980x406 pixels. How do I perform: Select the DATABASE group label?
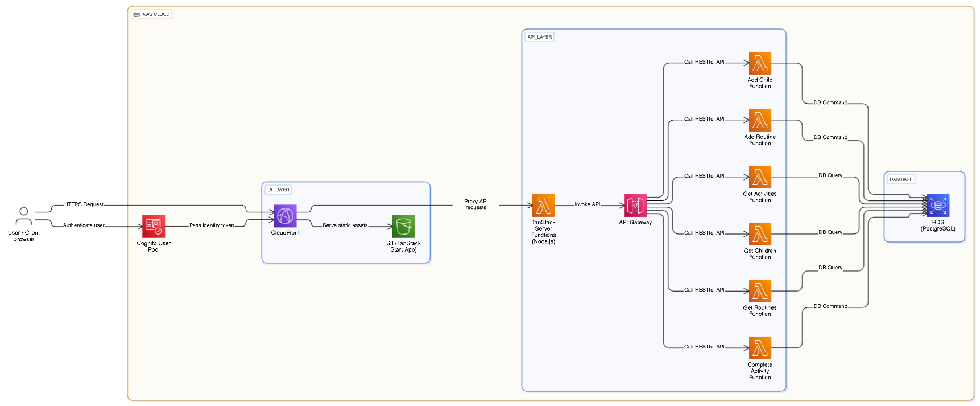point(901,179)
